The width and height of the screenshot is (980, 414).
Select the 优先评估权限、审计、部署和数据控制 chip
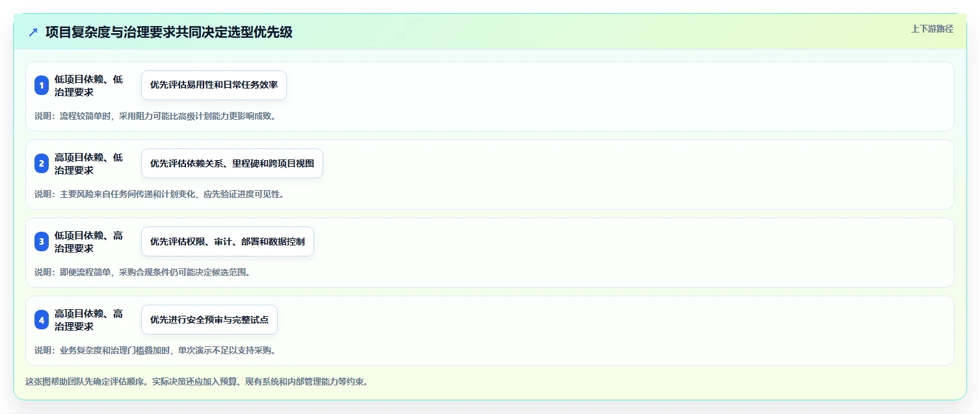(228, 241)
